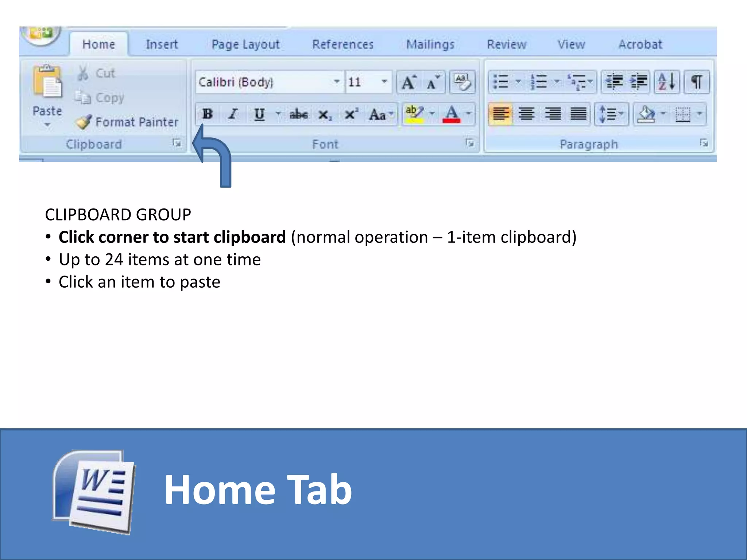The image size is (747, 560).
Task: Switch to the Mailings tab
Action: (x=430, y=44)
